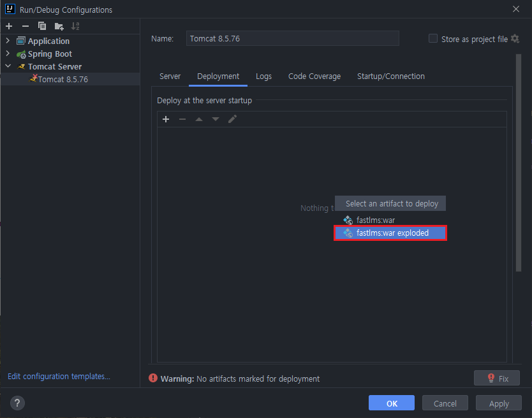
Task: Move artifact down arrow in deployment toolbar
Action: point(216,119)
